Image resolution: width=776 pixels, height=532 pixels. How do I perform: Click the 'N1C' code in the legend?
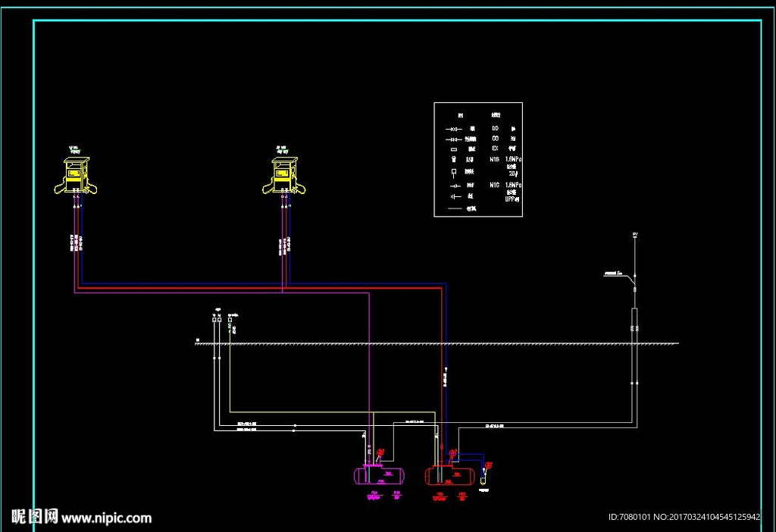494,185
